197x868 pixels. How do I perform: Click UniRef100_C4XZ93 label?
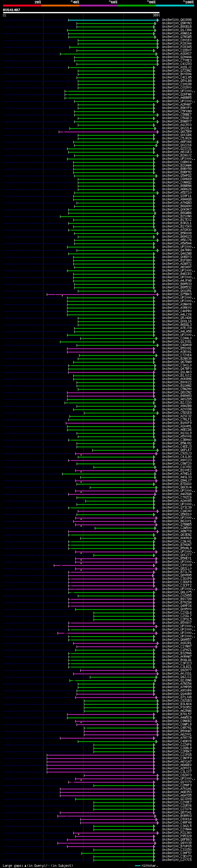(177, 64)
